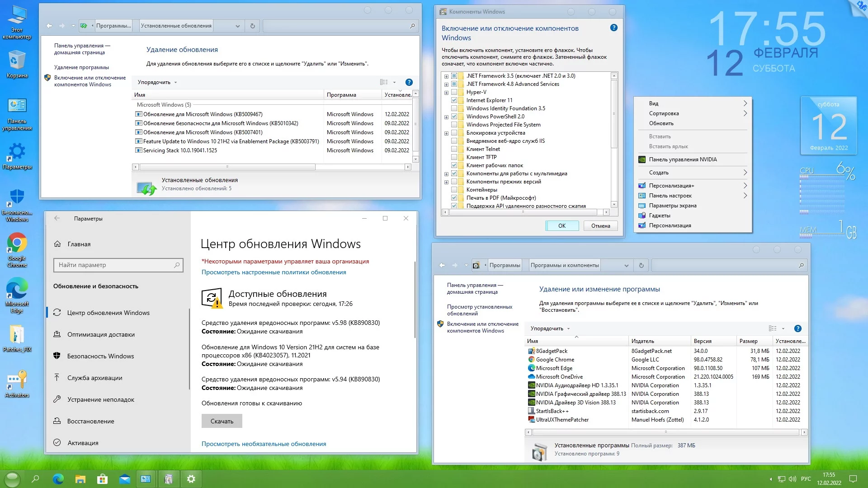Click the Download updates button
This screenshot has width=868, height=488.
click(x=222, y=421)
